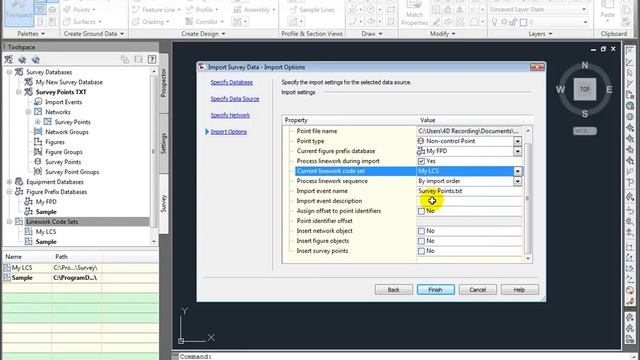Go to Specify Network step
This screenshot has width=640, height=360.
[230, 115]
